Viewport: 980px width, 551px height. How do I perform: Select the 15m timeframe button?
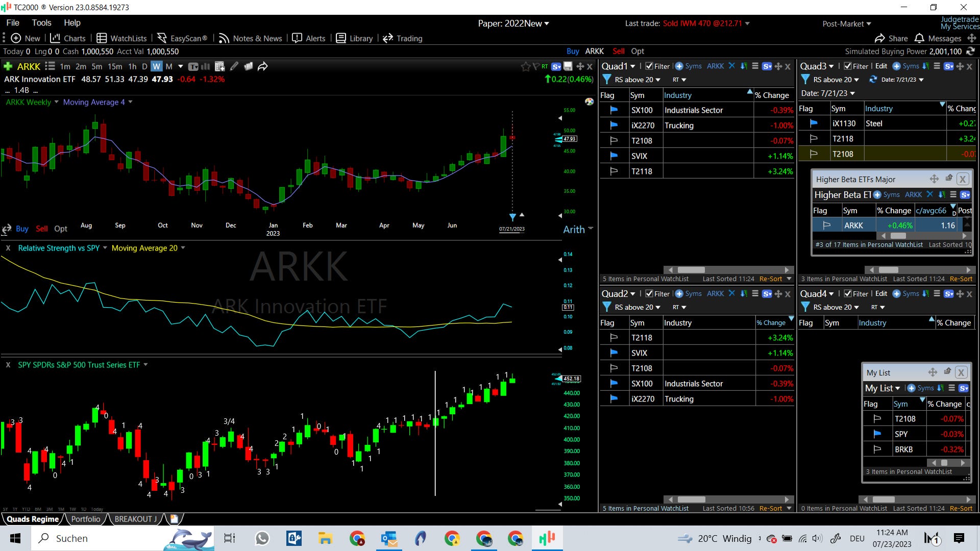click(x=115, y=66)
